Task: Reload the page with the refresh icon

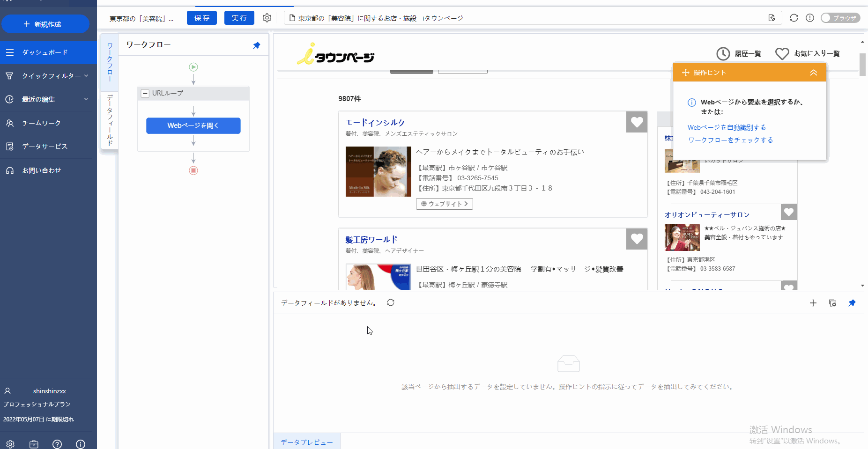Action: (794, 18)
